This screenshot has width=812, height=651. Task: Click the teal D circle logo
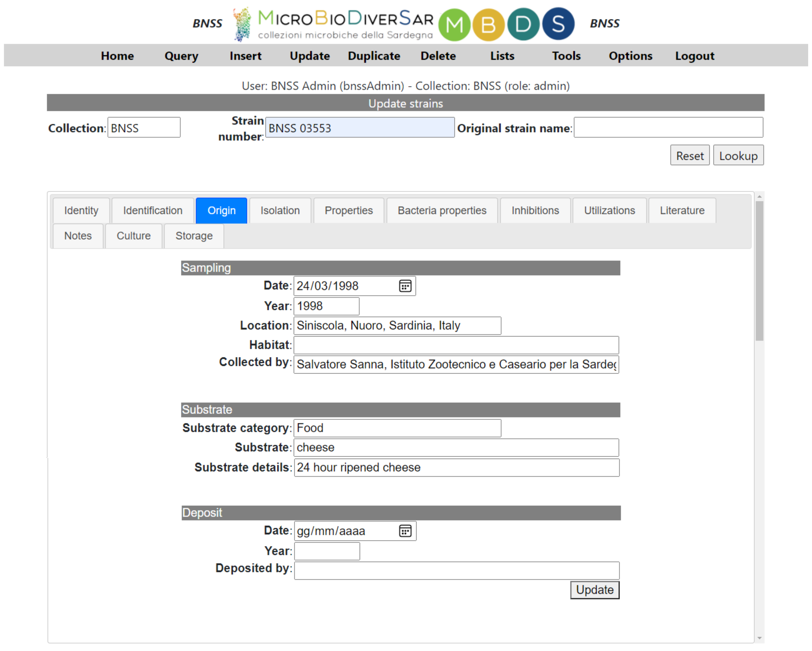(523, 24)
